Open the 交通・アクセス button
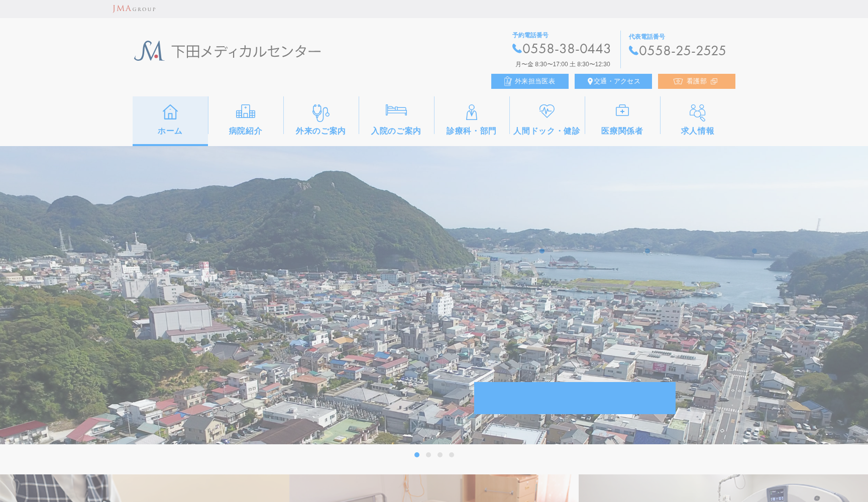 click(x=613, y=81)
